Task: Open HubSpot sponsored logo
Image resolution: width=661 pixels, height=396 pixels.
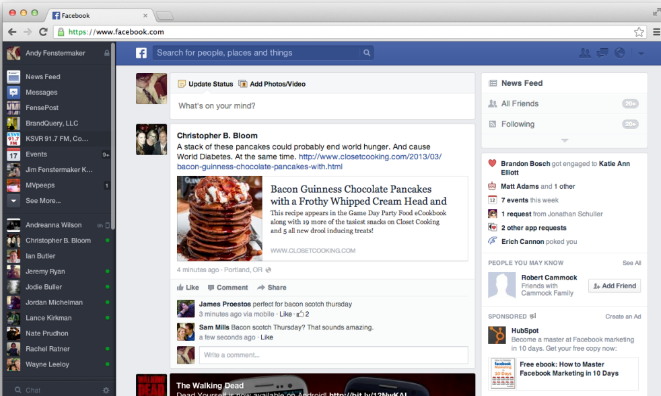Action: click(x=497, y=335)
